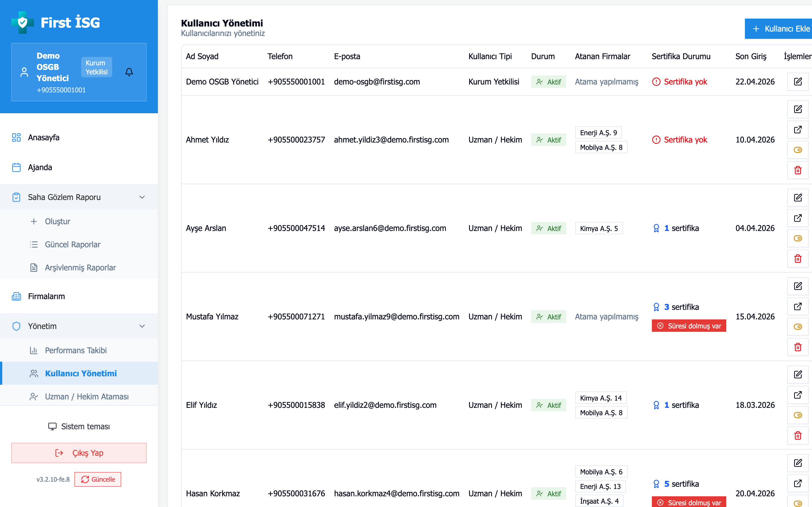Open Performans Takibi menu item

76,350
